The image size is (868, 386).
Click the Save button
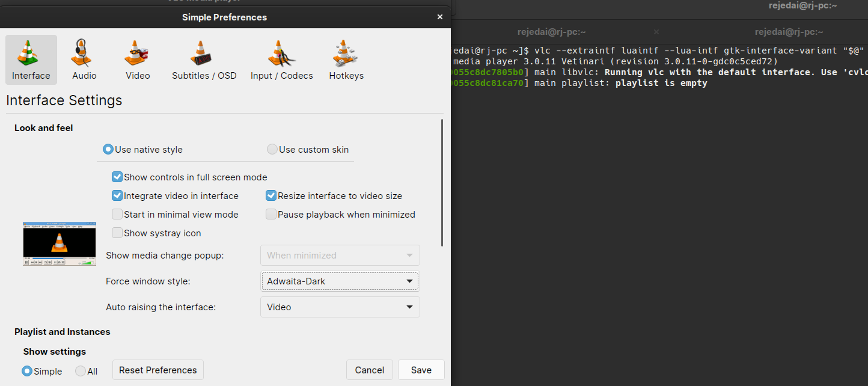[421, 370]
